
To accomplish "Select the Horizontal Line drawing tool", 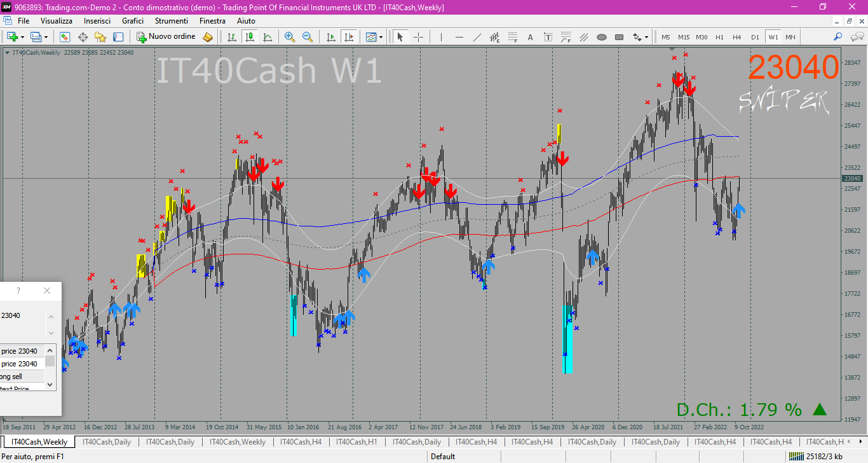I will click(x=459, y=37).
